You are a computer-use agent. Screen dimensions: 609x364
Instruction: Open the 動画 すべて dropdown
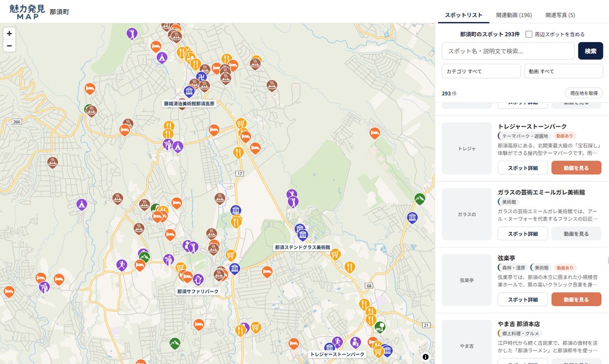click(x=563, y=71)
